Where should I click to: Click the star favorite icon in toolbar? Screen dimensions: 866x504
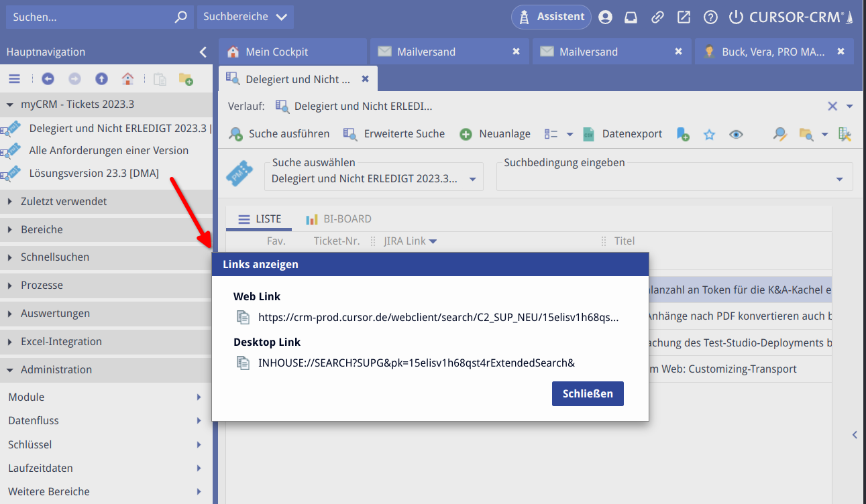coord(709,134)
